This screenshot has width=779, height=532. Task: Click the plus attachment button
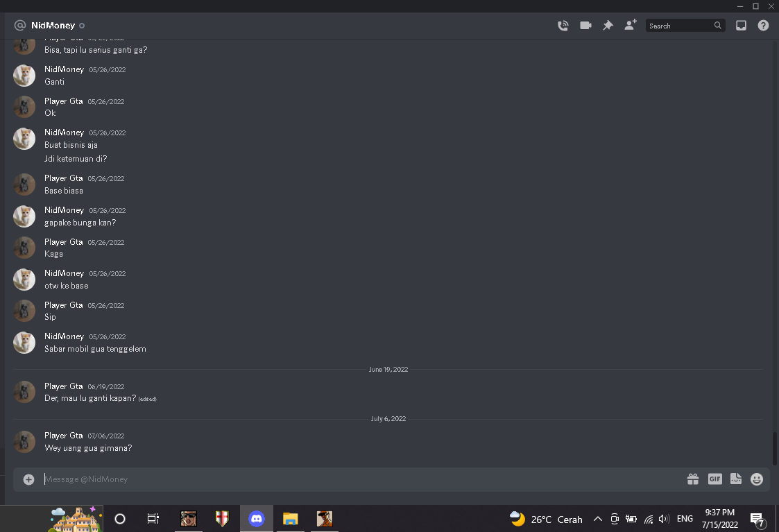(x=29, y=479)
